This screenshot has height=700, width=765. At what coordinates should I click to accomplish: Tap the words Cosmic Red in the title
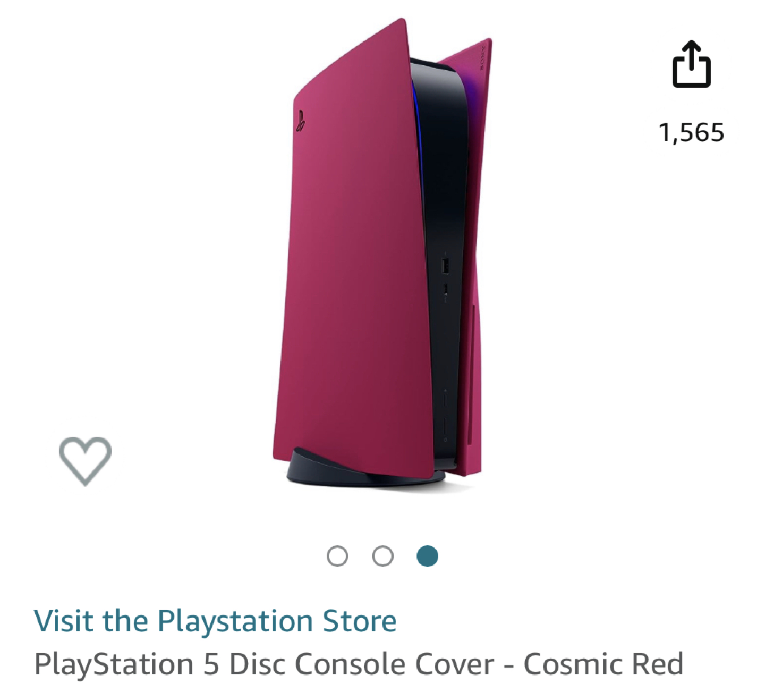(603, 664)
